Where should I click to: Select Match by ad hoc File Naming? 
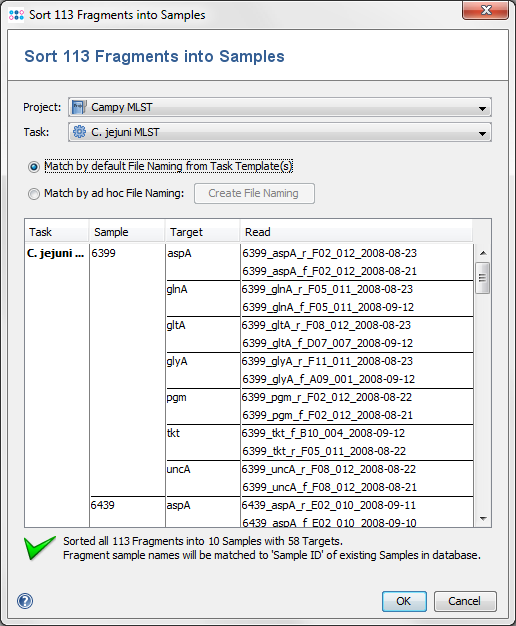pyautogui.click(x=34, y=194)
